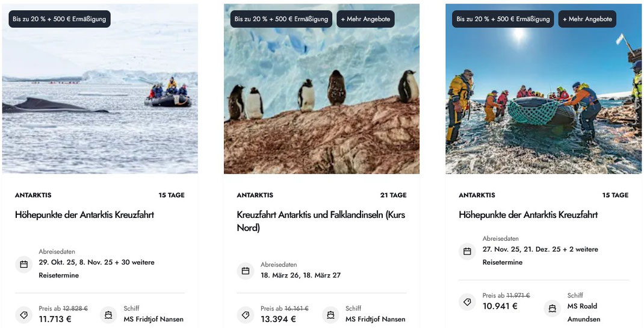Open 'Kreuzfahrt Antarktis und Falklandinseln (Kurs Nord)' title
Screen dimensions: 644x328
click(321, 221)
